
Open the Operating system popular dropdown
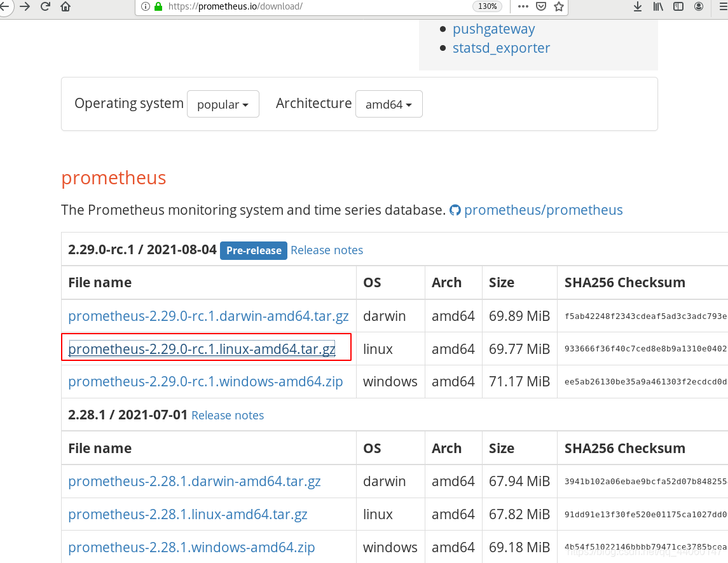(x=223, y=104)
